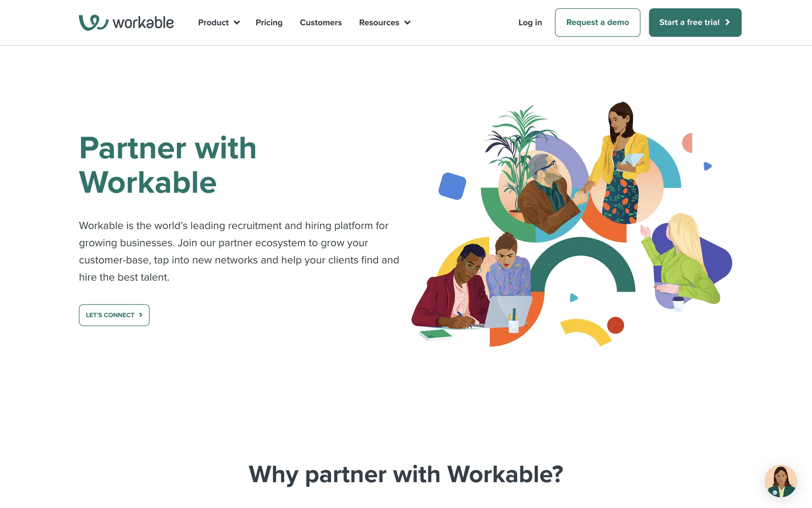Open the Customers page

click(x=321, y=22)
